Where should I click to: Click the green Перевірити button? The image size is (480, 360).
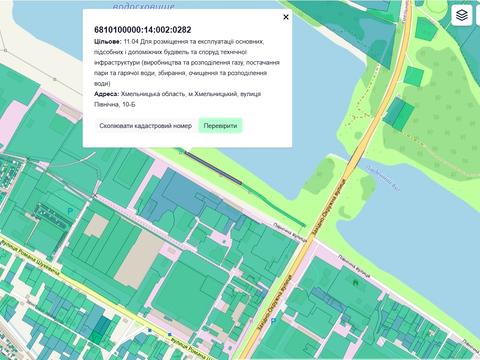click(220, 126)
